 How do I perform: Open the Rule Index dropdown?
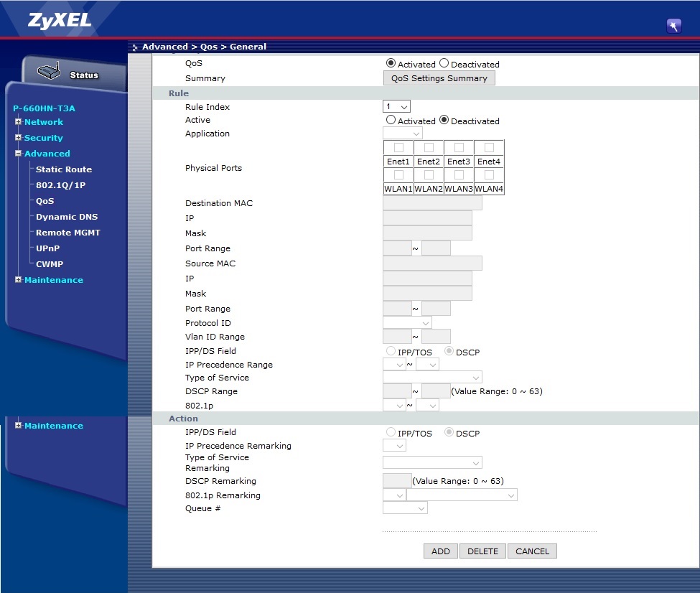point(396,106)
